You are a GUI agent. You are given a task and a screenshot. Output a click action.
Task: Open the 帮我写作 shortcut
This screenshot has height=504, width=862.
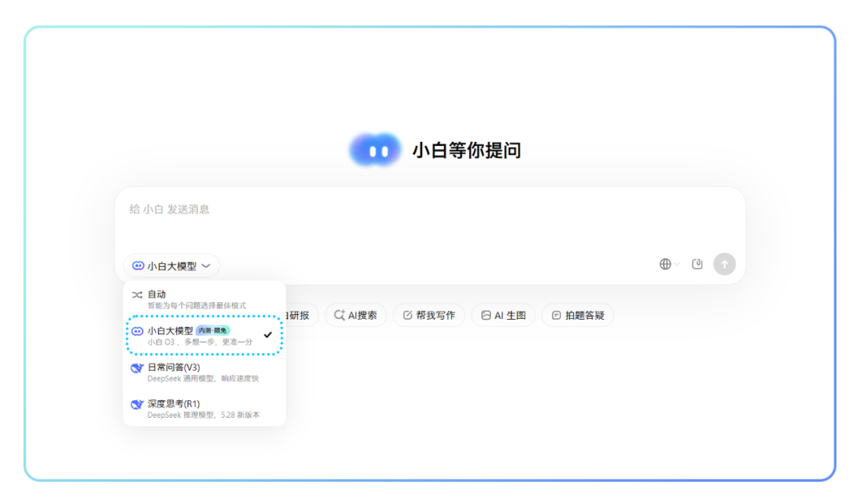point(429,315)
